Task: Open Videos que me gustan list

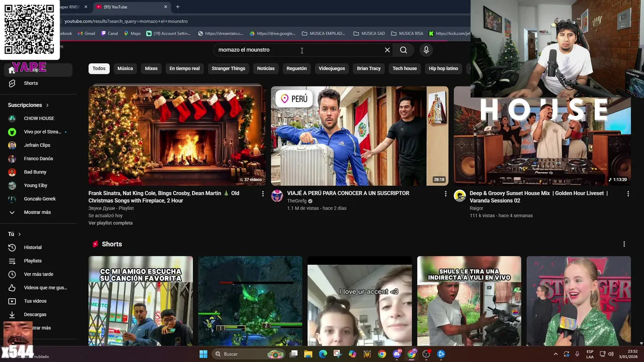Action: coord(38,288)
